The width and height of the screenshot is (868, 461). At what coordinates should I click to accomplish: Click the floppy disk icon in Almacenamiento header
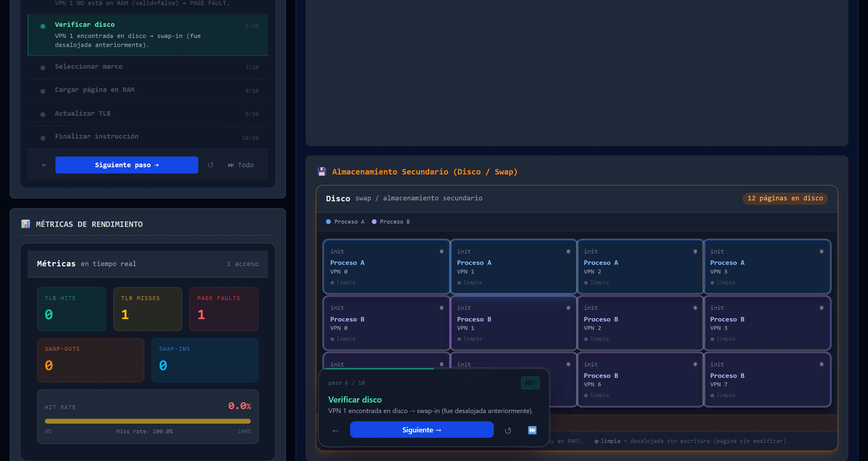click(322, 171)
